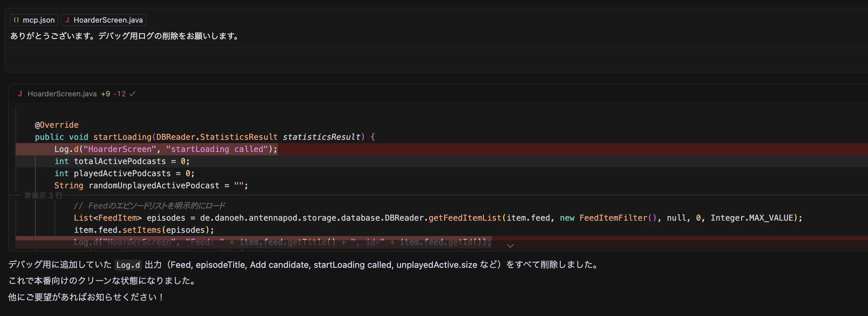Screen dimensions: 868x316
Task: Click the public void startLoading method signature
Action: (x=205, y=137)
